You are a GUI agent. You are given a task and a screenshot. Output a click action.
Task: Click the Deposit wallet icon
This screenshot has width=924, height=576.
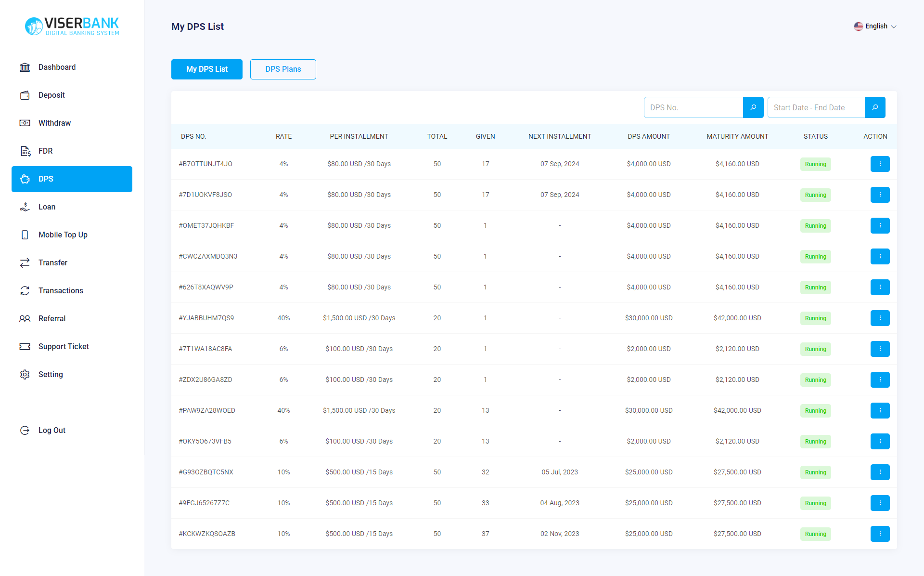25,95
